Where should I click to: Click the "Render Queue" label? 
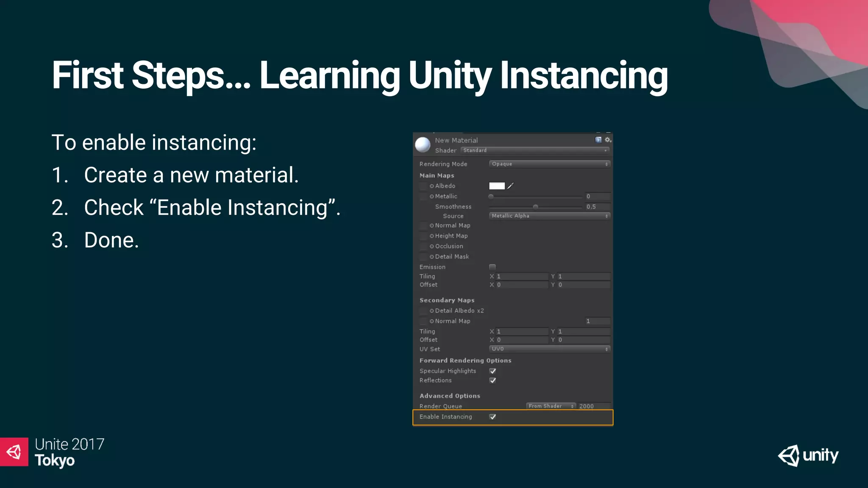441,406
